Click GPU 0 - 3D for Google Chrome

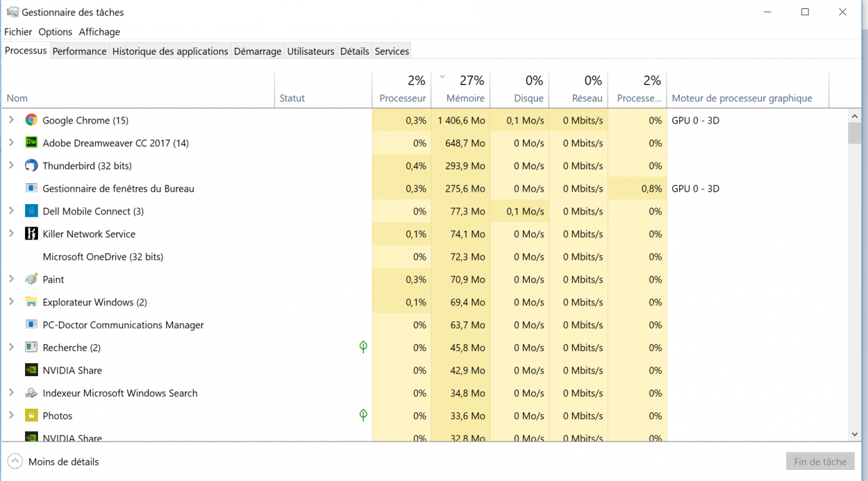pyautogui.click(x=696, y=120)
